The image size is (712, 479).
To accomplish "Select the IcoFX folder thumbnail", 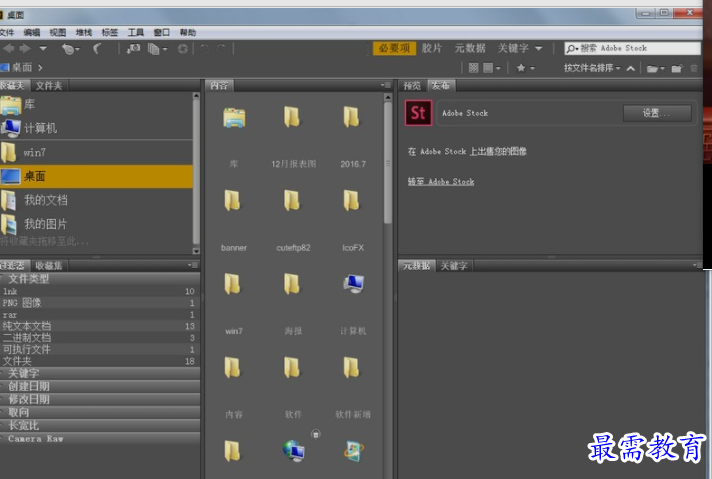I will (x=353, y=221).
